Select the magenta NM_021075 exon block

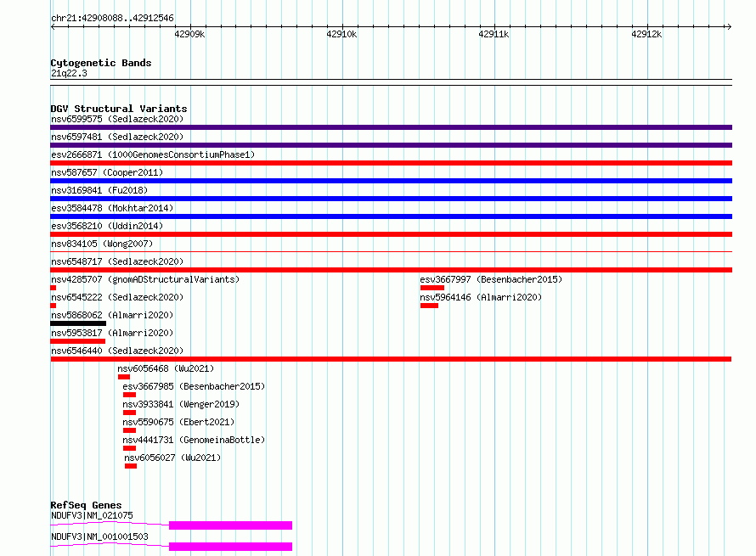[230, 525]
